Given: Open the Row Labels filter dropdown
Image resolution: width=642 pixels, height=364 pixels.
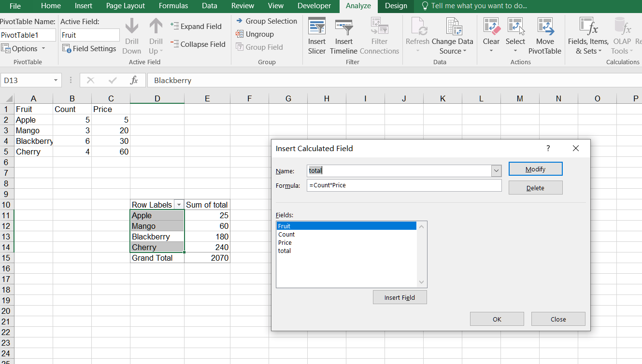Looking at the screenshot, I should pyautogui.click(x=179, y=204).
